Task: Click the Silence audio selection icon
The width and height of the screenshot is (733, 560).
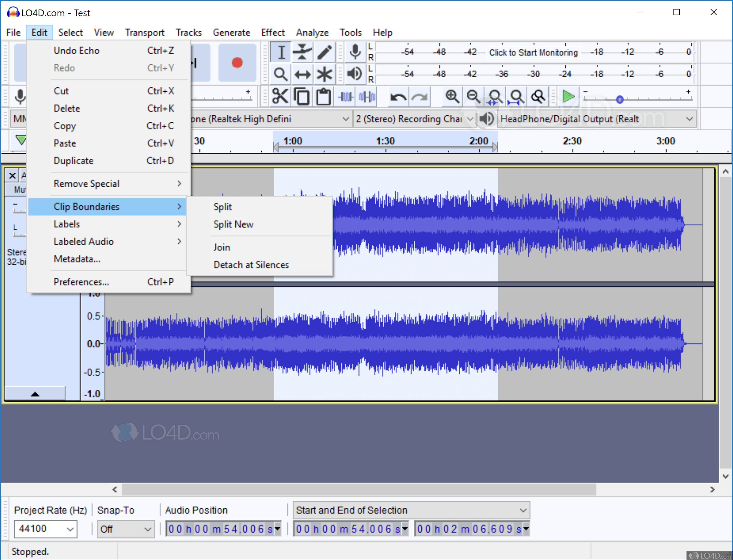Action: 367,97
